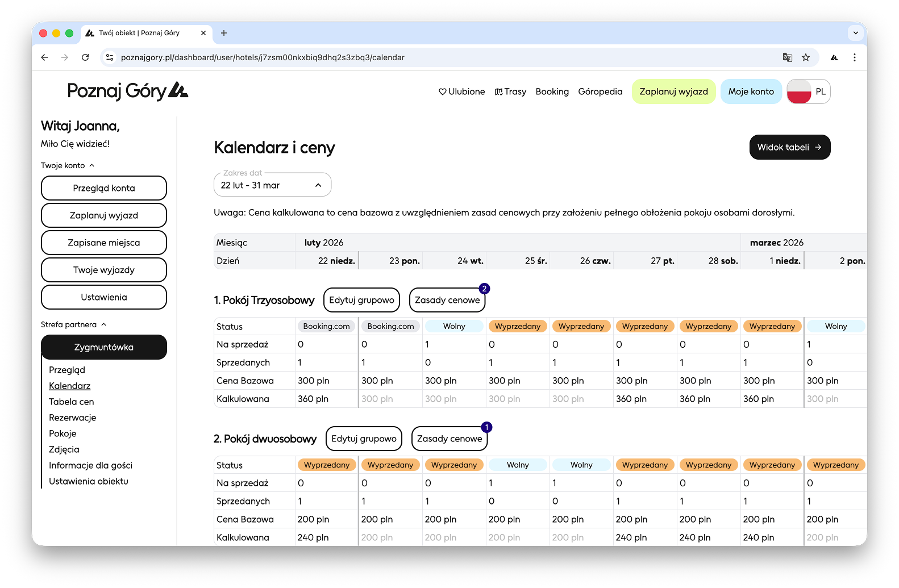899x588 pixels.
Task: Open Twoje wyjazdy in sidebar
Action: (104, 270)
